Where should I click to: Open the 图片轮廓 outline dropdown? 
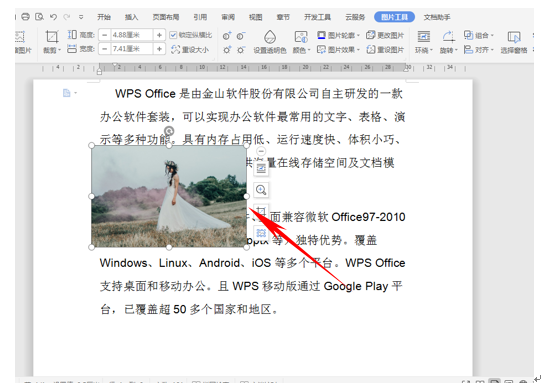(x=338, y=35)
